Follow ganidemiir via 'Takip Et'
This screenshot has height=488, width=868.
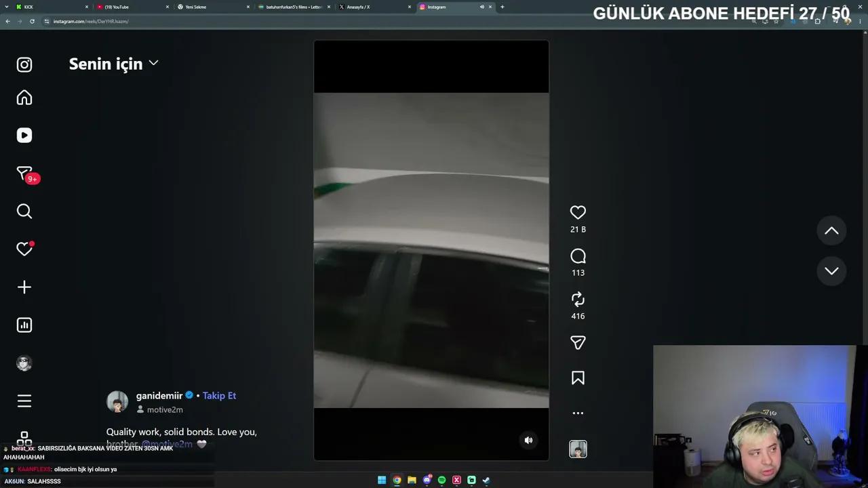click(219, 396)
